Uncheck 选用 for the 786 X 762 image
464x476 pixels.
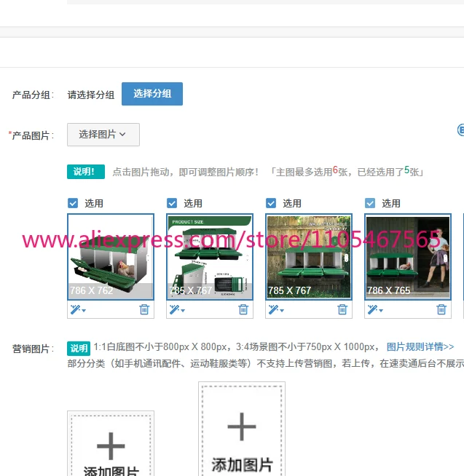(x=73, y=203)
